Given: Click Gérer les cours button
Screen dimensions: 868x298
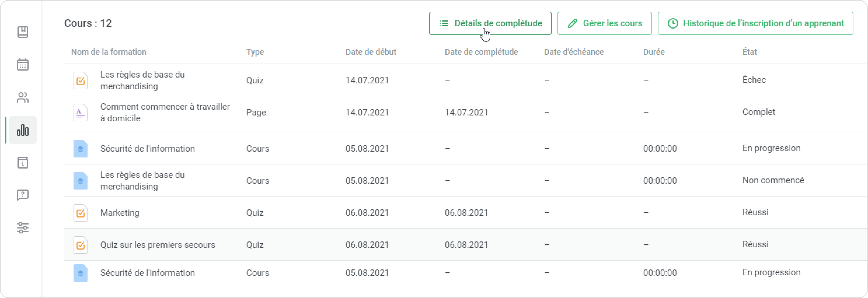Looking at the screenshot, I should (x=604, y=23).
